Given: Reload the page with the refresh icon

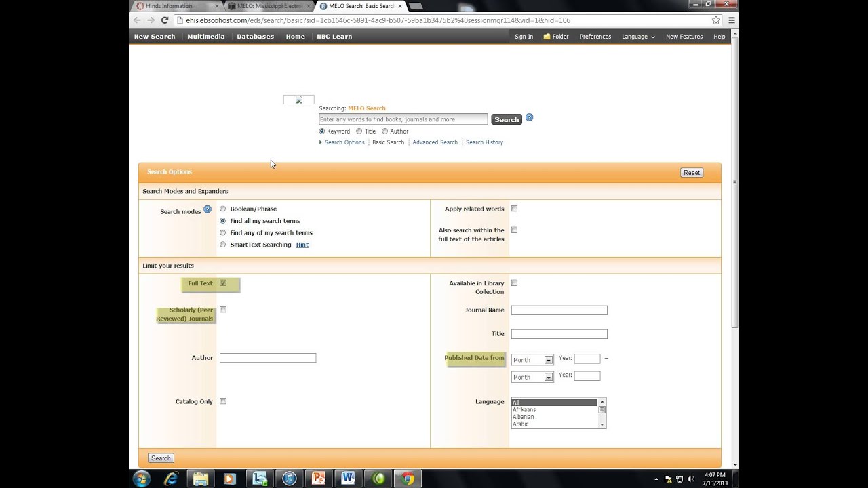Looking at the screenshot, I should (164, 20).
